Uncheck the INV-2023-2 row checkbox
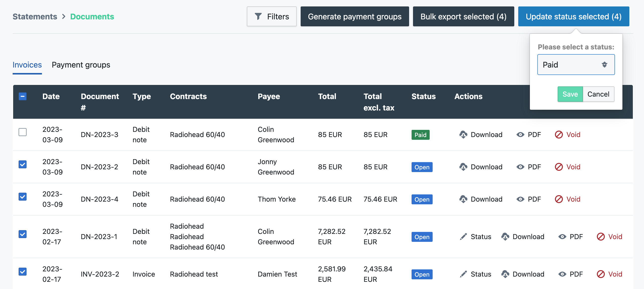The height and width of the screenshot is (289, 644). click(x=23, y=272)
